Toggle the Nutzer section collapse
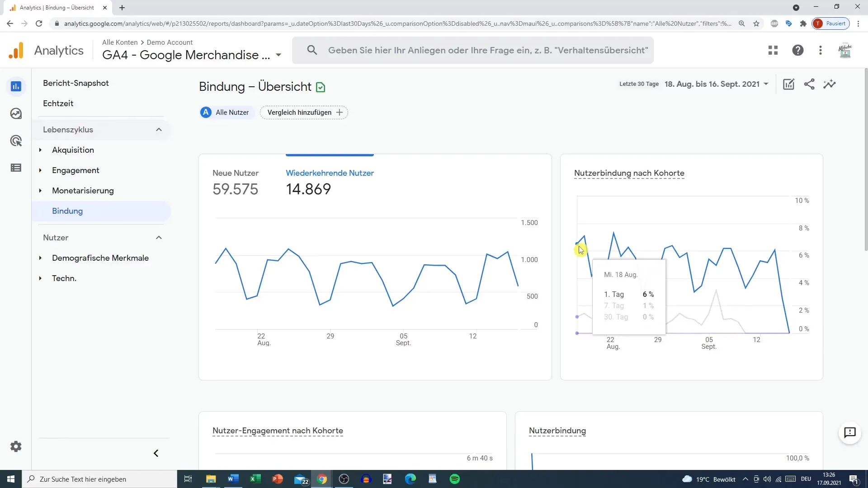868x488 pixels. point(159,237)
